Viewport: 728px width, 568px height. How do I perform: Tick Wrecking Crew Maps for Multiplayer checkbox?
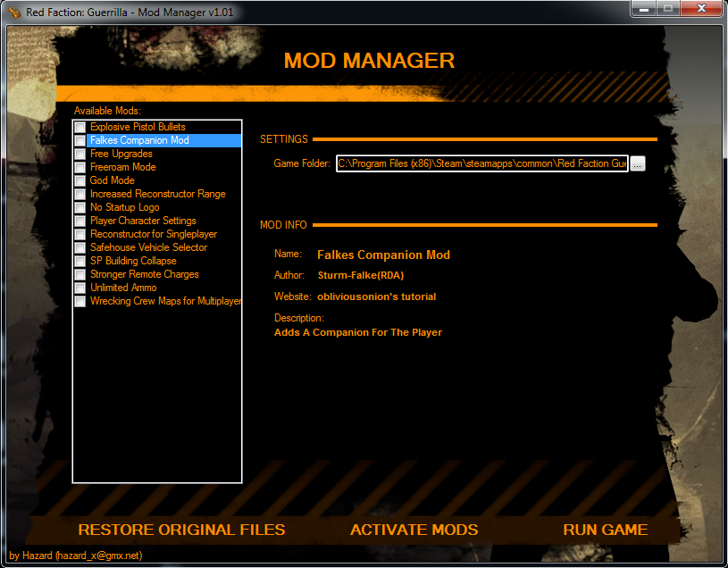coord(80,302)
